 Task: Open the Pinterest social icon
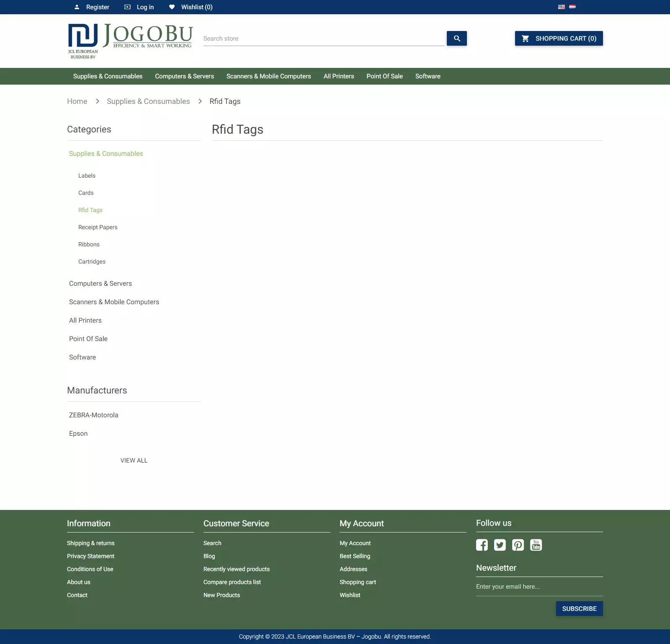point(518,545)
